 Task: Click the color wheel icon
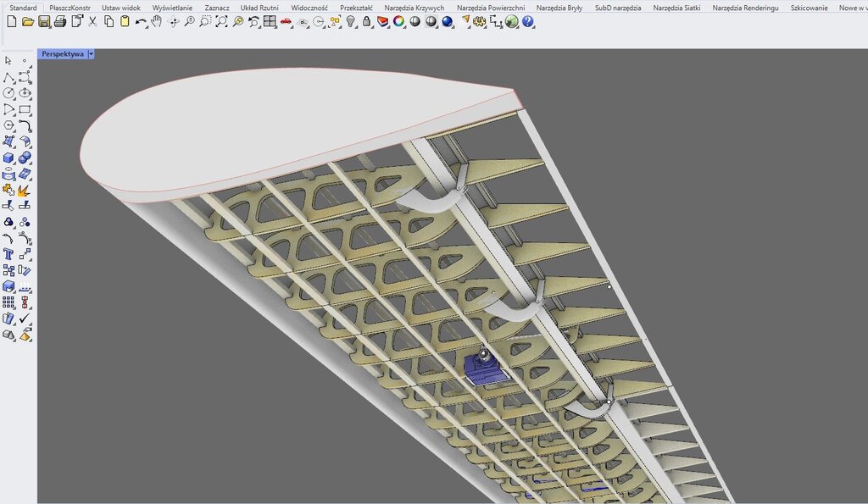[x=398, y=21]
